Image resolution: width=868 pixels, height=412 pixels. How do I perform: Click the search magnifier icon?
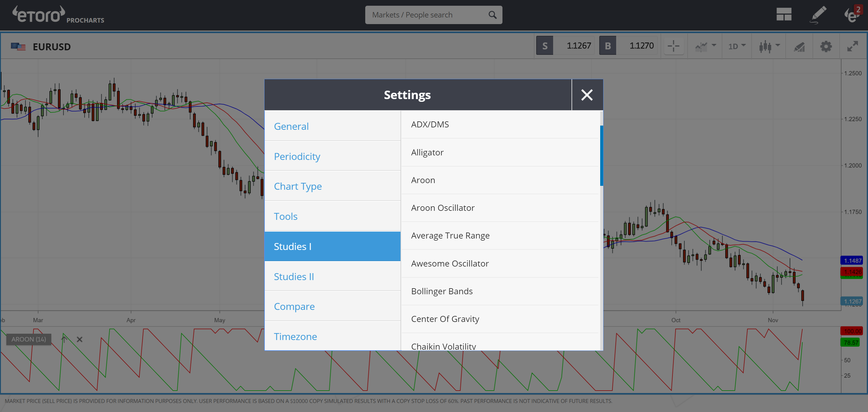point(492,15)
